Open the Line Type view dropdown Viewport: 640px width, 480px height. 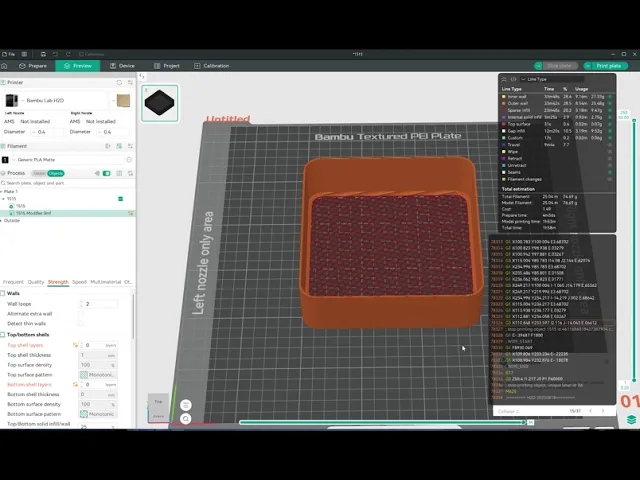[553, 79]
